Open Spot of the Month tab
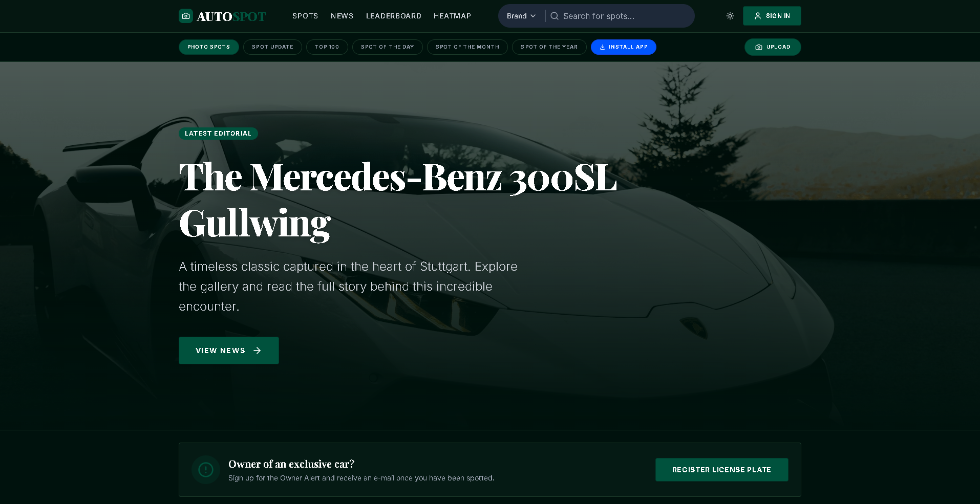 point(467,47)
